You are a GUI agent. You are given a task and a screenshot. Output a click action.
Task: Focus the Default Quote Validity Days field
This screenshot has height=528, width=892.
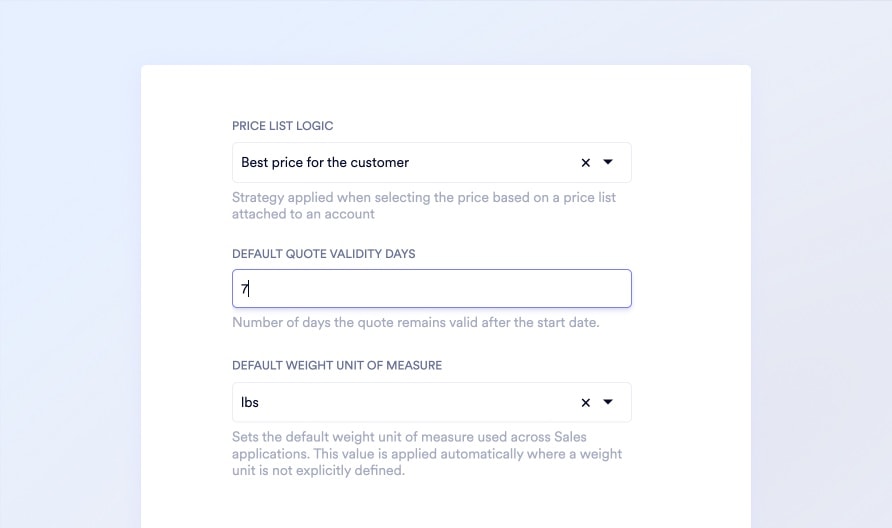pyautogui.click(x=432, y=289)
